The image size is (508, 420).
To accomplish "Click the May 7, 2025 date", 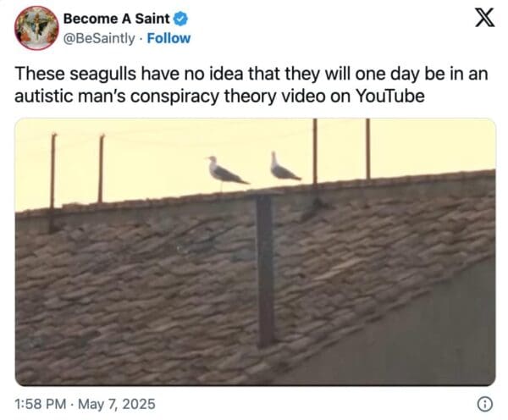I will [x=117, y=404].
